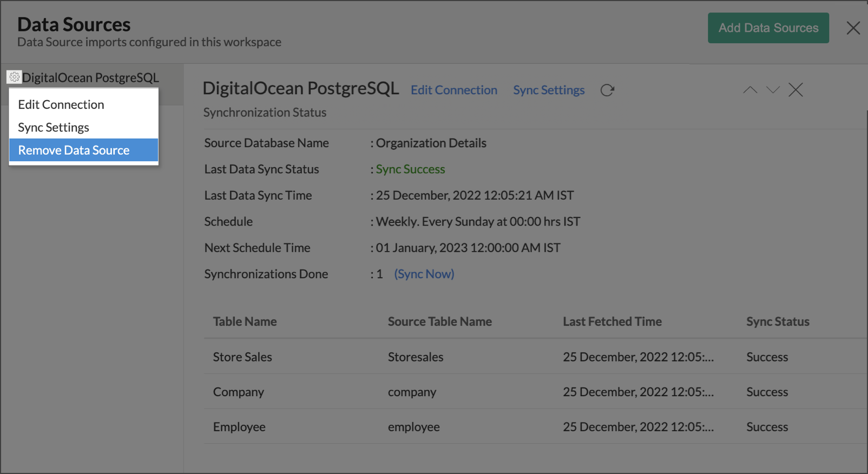Open the Edit Connection link in header

click(453, 90)
